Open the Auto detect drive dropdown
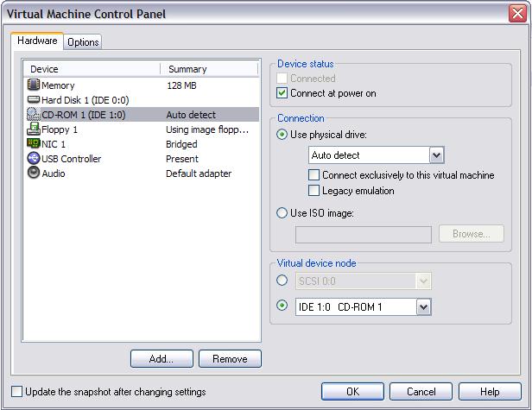This screenshot has height=410, width=532. (x=436, y=155)
